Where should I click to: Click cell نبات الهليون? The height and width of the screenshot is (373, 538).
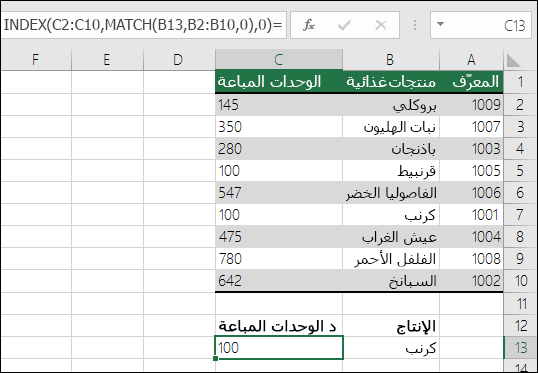pyautogui.click(x=391, y=127)
